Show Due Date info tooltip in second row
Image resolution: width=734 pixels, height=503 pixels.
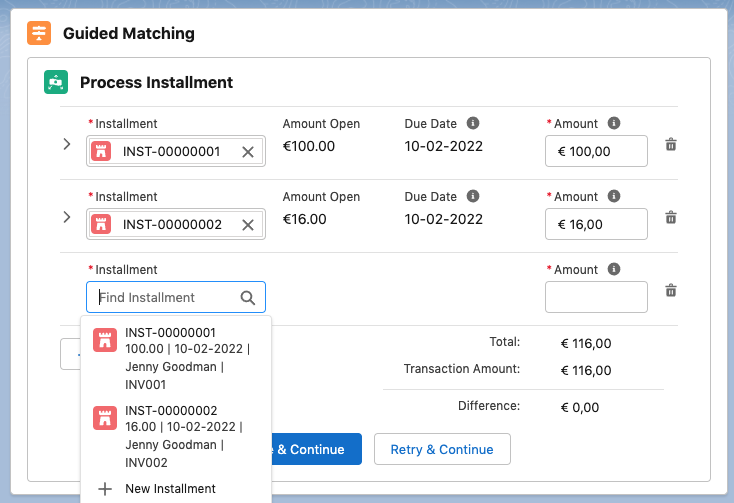pyautogui.click(x=473, y=197)
